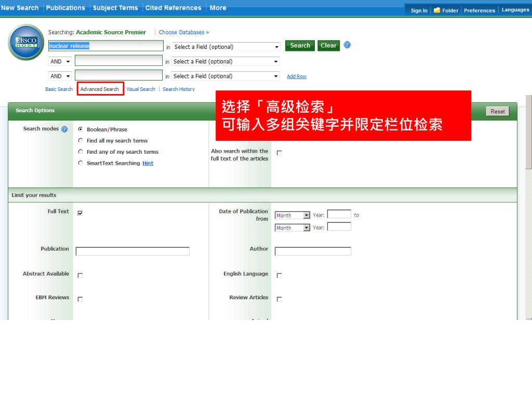
Task: Open the to Month dropdown
Action: [x=292, y=228]
